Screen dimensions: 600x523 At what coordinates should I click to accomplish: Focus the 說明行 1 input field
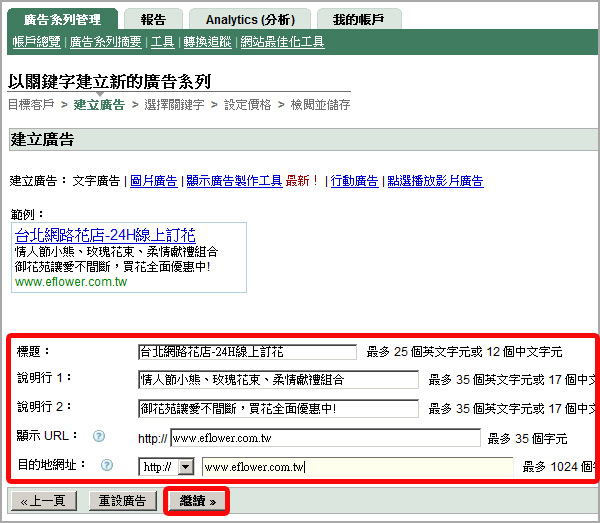click(x=278, y=380)
